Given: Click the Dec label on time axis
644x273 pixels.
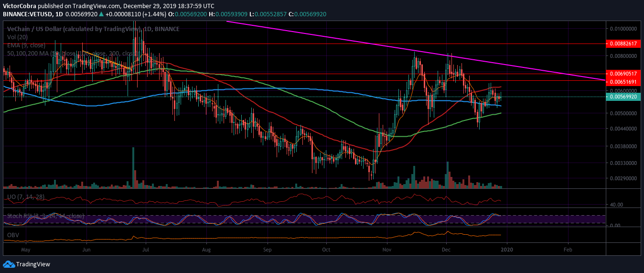Looking at the screenshot, I should point(446,250).
